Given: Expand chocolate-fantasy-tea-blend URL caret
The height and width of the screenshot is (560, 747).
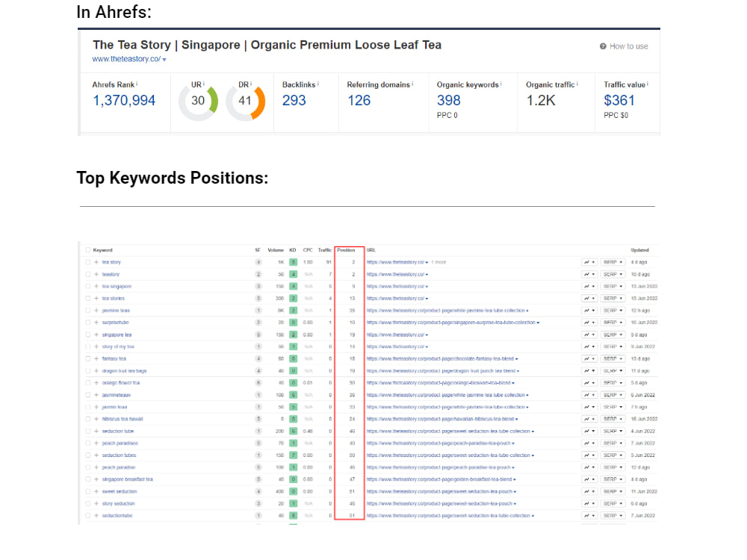Looking at the screenshot, I should tap(517, 359).
